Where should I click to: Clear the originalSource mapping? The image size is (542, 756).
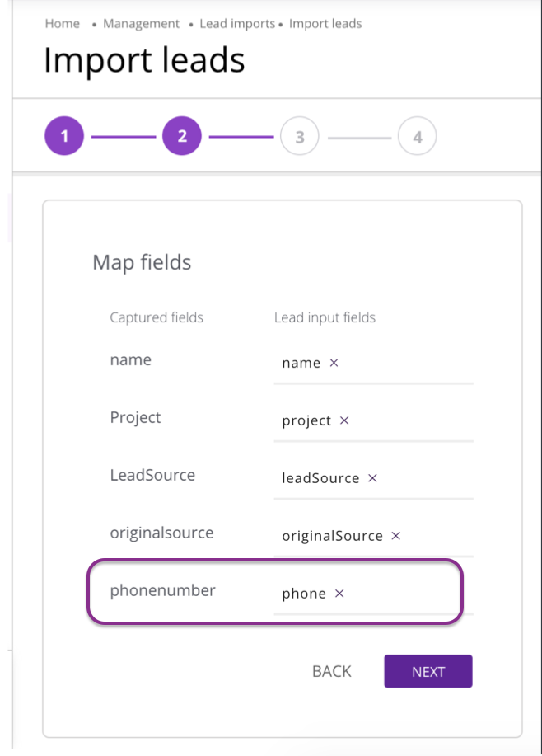click(x=395, y=536)
